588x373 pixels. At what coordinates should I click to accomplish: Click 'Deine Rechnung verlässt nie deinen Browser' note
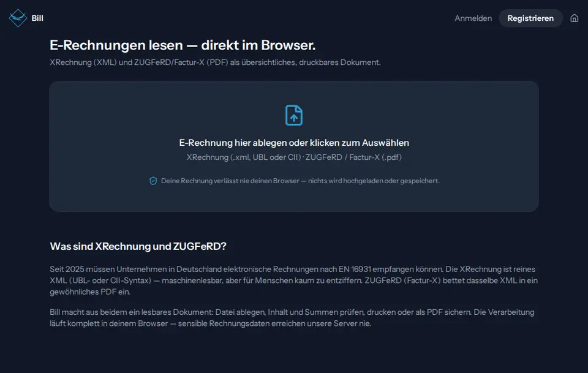300,181
